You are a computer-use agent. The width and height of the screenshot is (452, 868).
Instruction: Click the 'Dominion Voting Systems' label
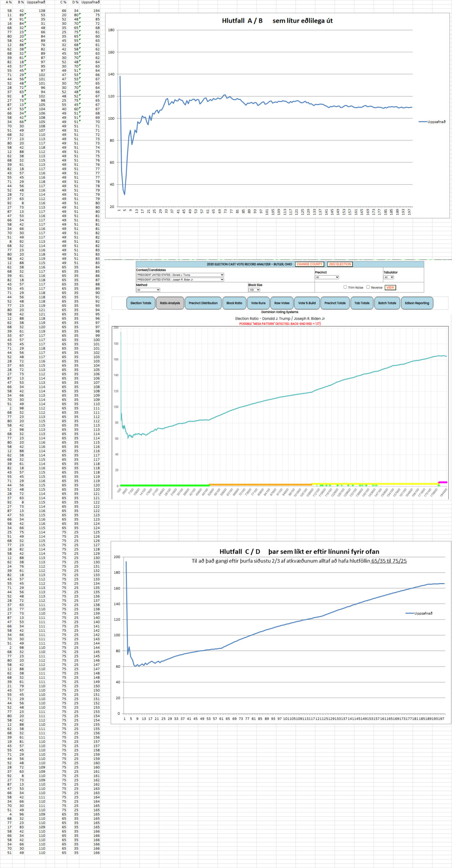pos(280,312)
